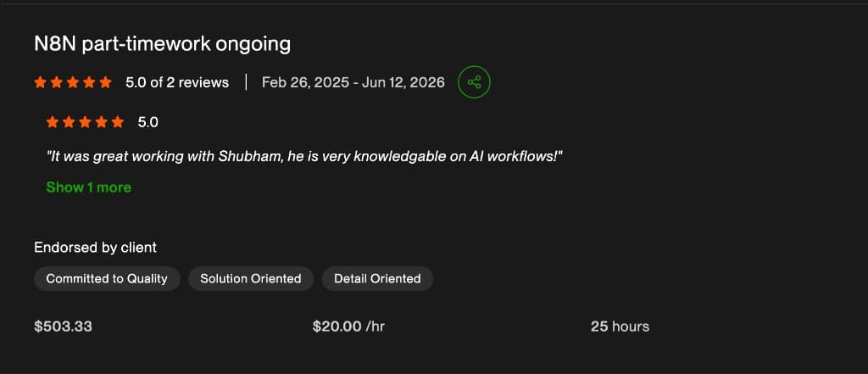Open the N8N part-timework ongoing job title
The height and width of the screenshot is (374, 868).
pos(162,44)
